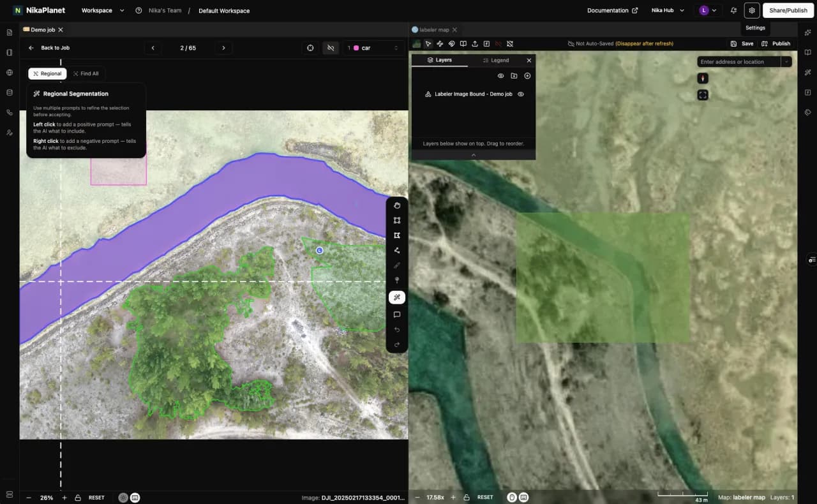Open the user avatar account menu
The image size is (817, 504).
point(708,10)
